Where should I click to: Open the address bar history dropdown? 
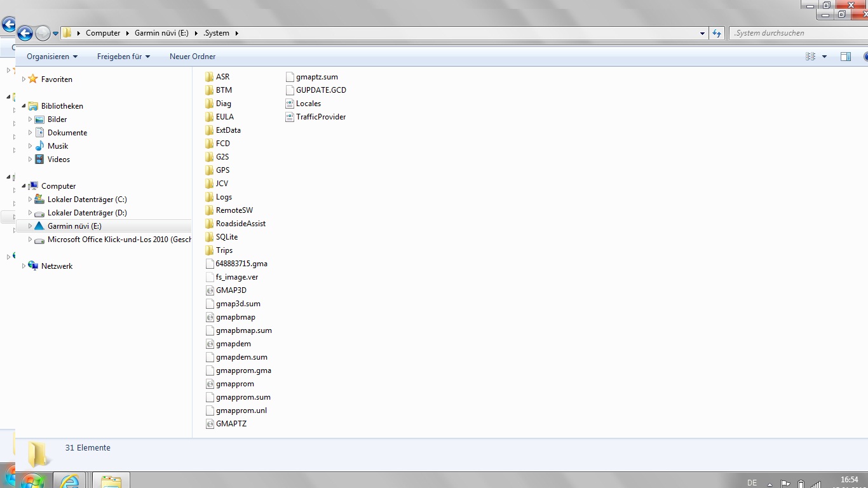(x=702, y=33)
